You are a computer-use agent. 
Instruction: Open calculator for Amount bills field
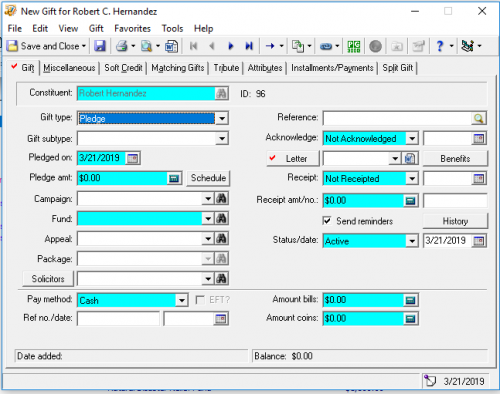(x=410, y=300)
